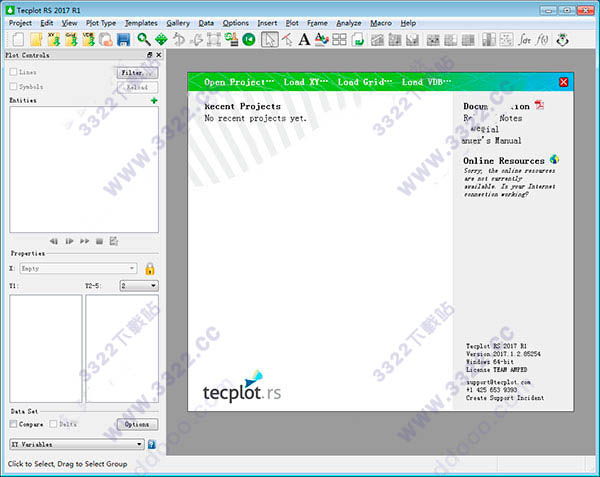Toggle the Lines checkbox
The width and height of the screenshot is (600, 477).
[x=13, y=72]
